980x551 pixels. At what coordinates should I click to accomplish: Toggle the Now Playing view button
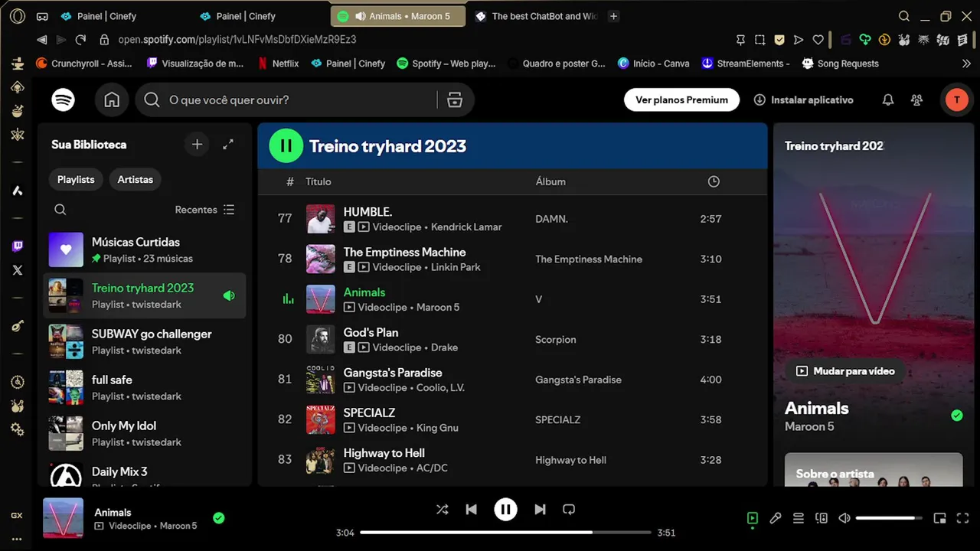click(x=753, y=518)
